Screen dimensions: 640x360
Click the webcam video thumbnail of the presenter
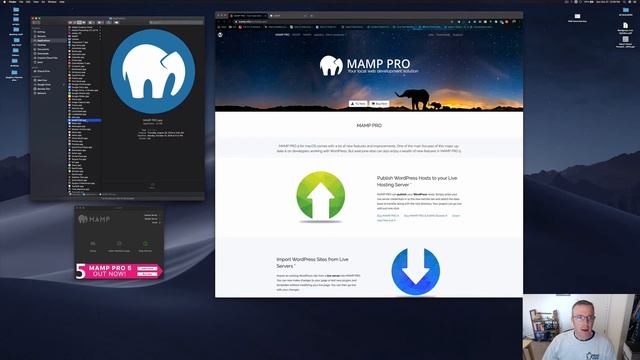coord(581,327)
